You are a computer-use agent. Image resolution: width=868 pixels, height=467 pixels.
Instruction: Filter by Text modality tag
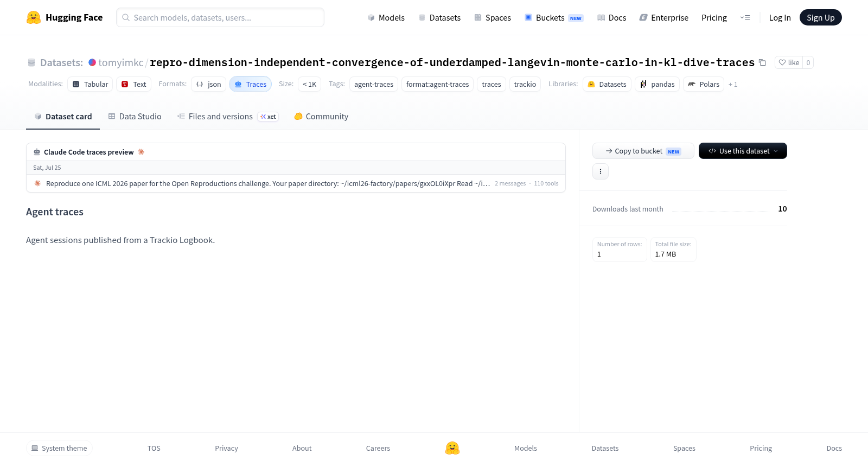point(133,84)
